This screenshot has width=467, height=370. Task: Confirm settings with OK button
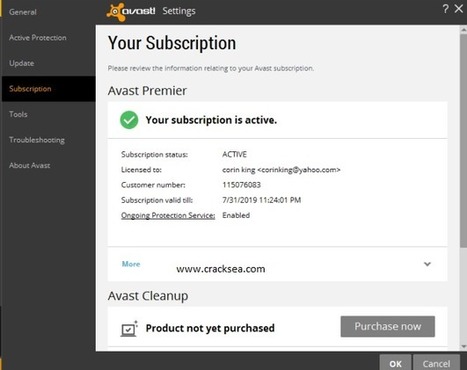(395, 363)
